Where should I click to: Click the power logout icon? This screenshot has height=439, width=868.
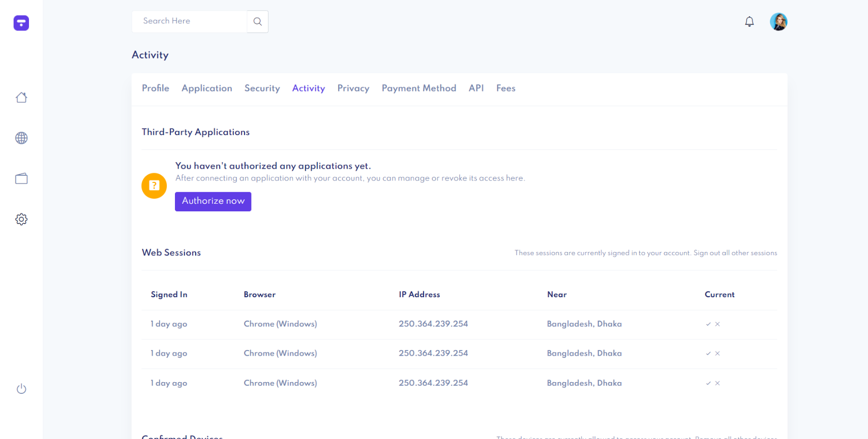(x=21, y=389)
